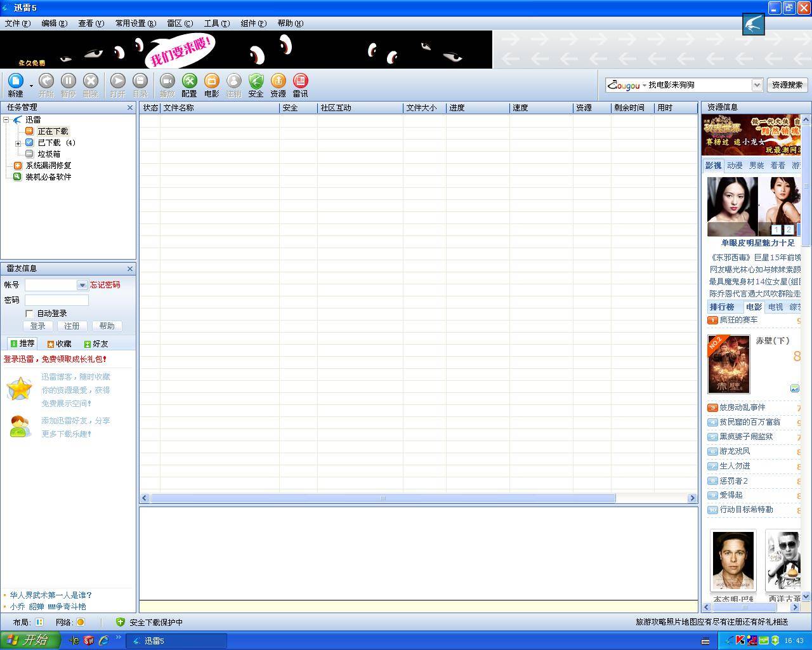Switch to the 动漫 tab in 资源信息
The width and height of the screenshot is (812, 650).
(735, 166)
